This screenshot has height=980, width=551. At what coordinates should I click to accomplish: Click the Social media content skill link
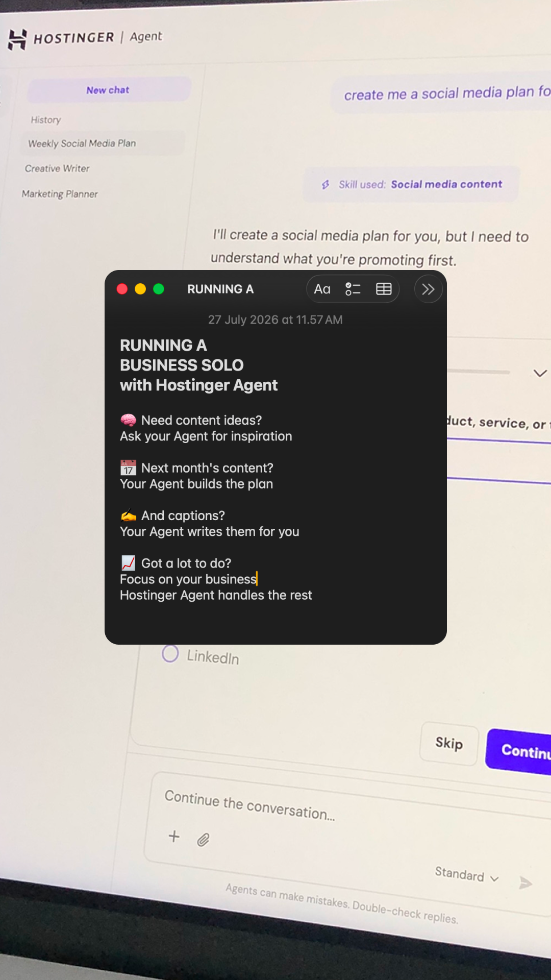[x=446, y=184]
